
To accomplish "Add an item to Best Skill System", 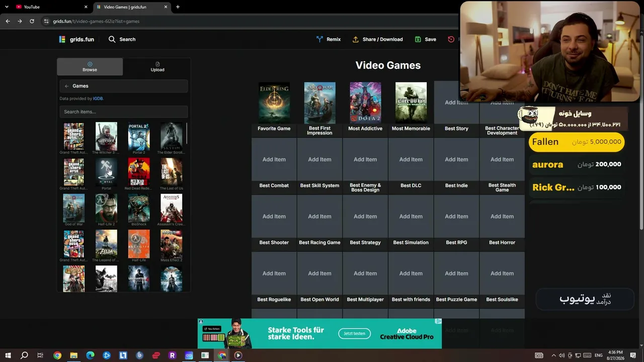I will pos(319,159).
